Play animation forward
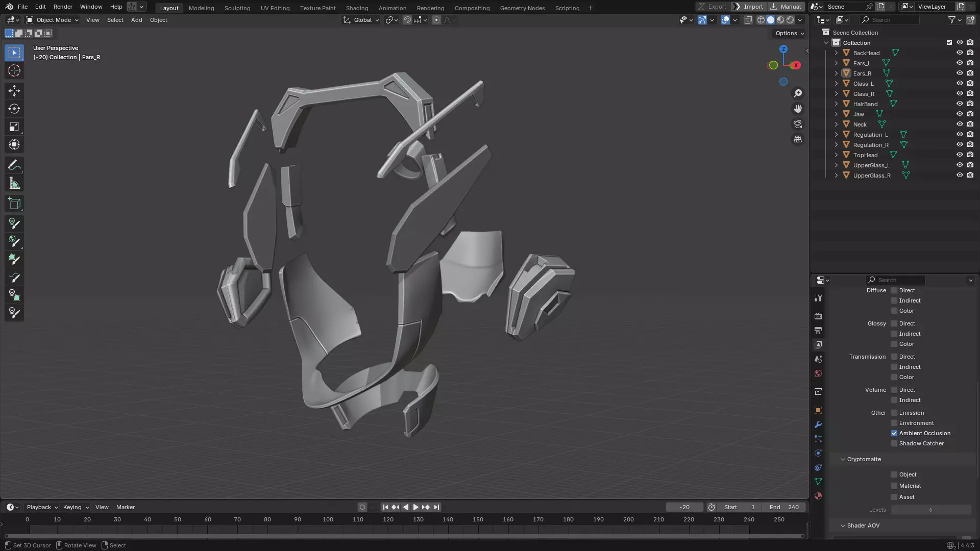The height and width of the screenshot is (551, 980). [x=415, y=507]
